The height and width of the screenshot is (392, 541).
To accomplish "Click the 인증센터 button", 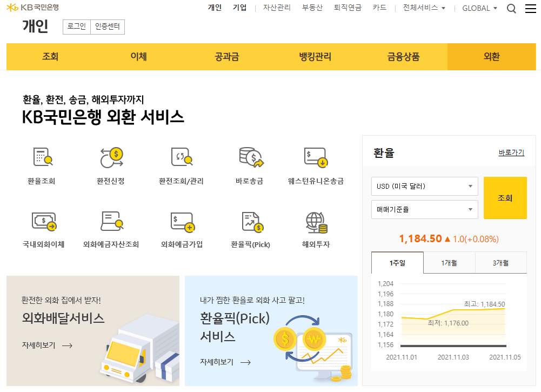I will (x=108, y=26).
